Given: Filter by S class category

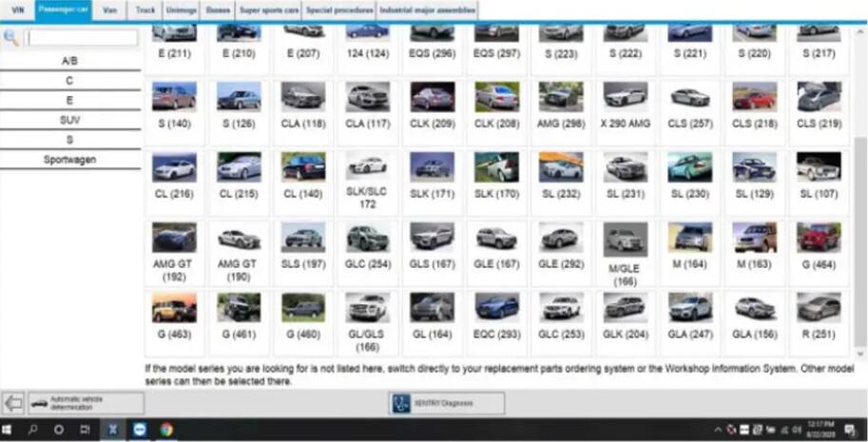Looking at the screenshot, I should tap(69, 140).
